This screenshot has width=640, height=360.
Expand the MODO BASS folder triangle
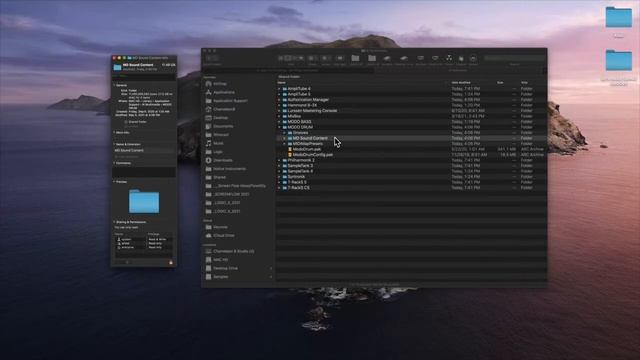280,122
